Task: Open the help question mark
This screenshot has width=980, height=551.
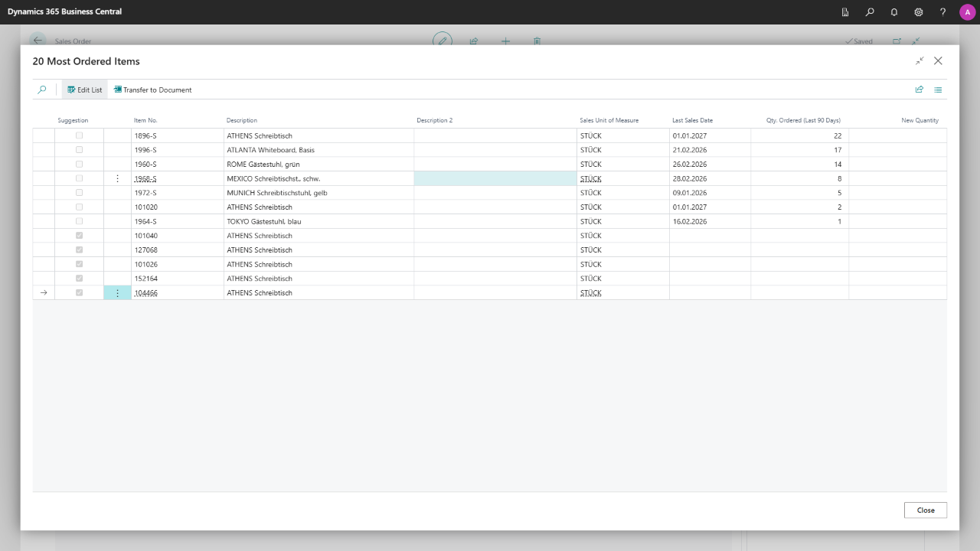Action: [943, 12]
